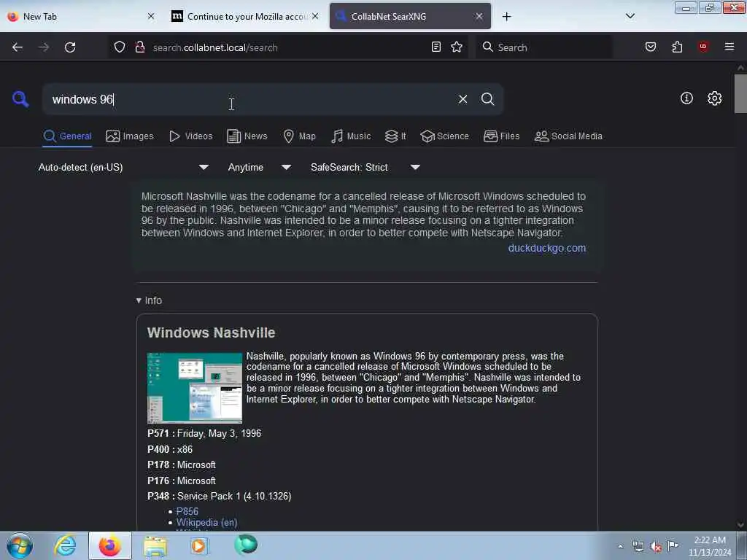Open Save to Pocket icon
The height and width of the screenshot is (560, 747).
[x=651, y=47]
